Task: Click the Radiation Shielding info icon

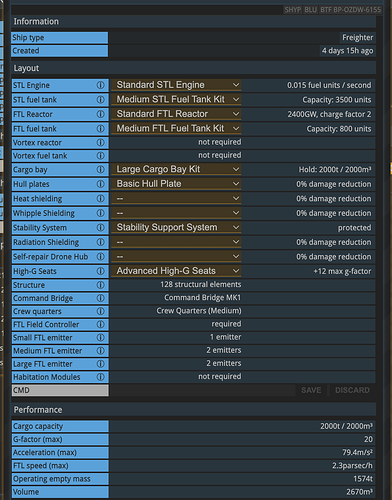Action: pyautogui.click(x=100, y=242)
